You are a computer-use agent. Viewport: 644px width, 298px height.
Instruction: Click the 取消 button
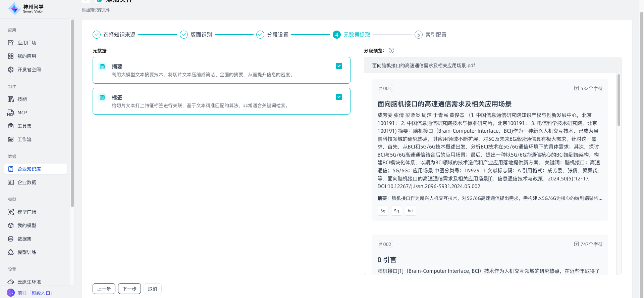coord(153,289)
